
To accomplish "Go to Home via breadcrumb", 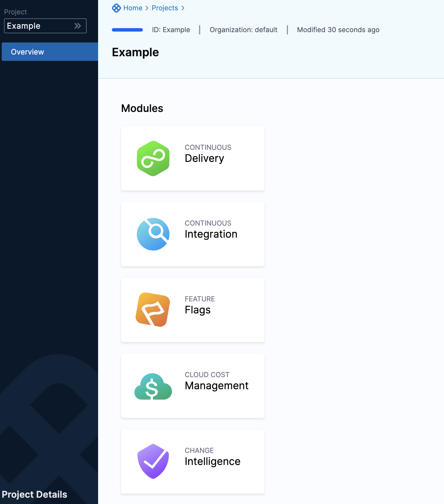I will tap(133, 8).
